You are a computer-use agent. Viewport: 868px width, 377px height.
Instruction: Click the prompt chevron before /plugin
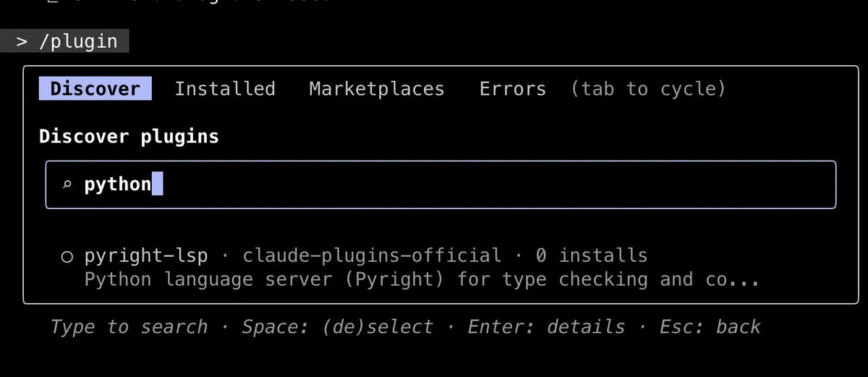coord(22,41)
